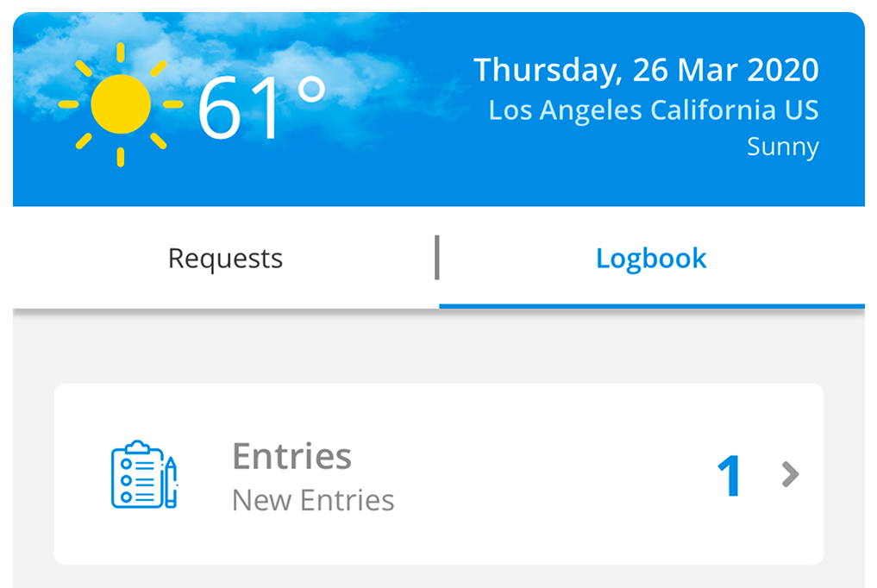Tap the clipboard and pencil Entries icon
This screenshot has width=877, height=588.
[x=144, y=474]
